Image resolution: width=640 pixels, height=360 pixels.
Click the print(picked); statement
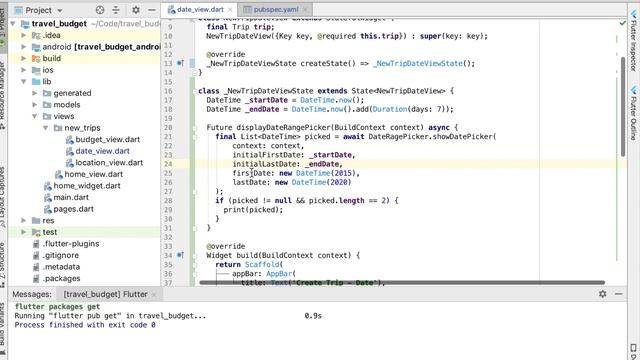(253, 210)
